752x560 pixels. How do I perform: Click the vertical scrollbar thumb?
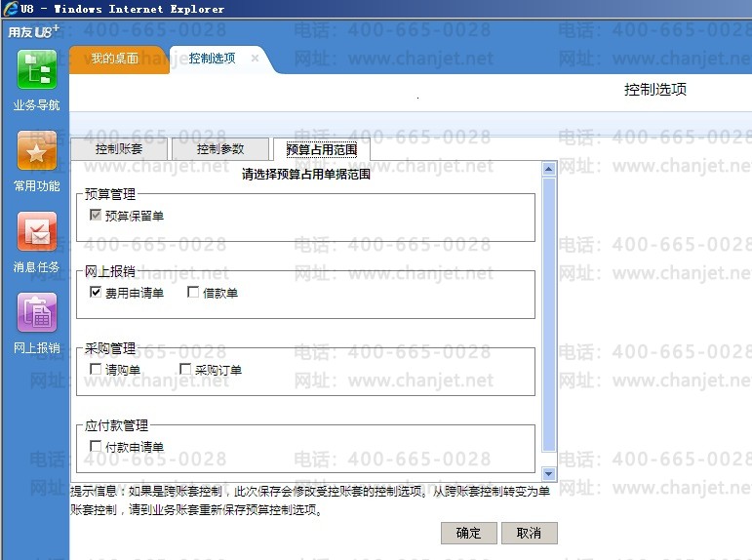click(549, 314)
